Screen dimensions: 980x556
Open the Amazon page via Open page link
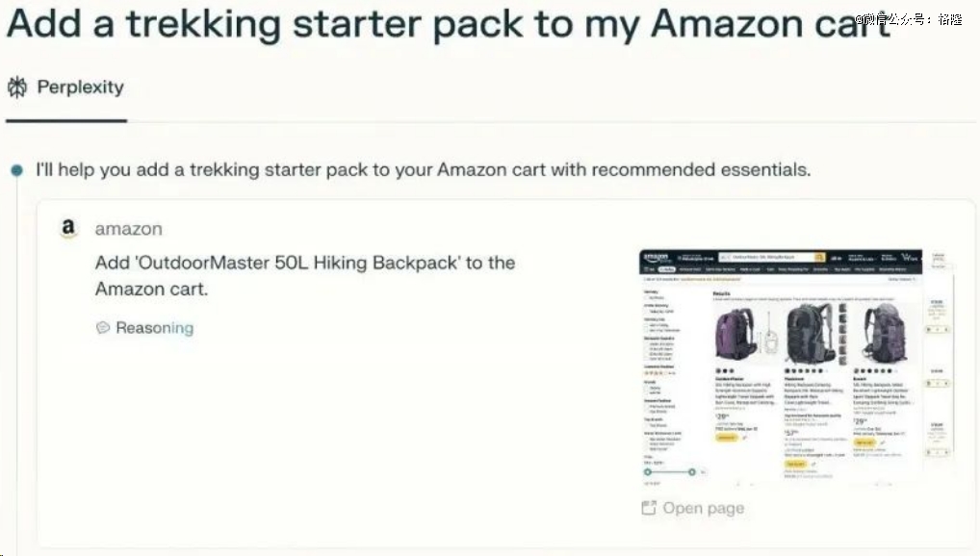[x=703, y=508]
